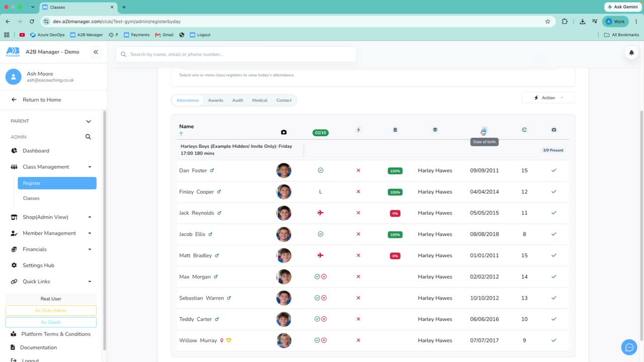Image resolution: width=644 pixels, height=362 pixels.
Task: Click the notification bell icon
Action: [631, 53]
